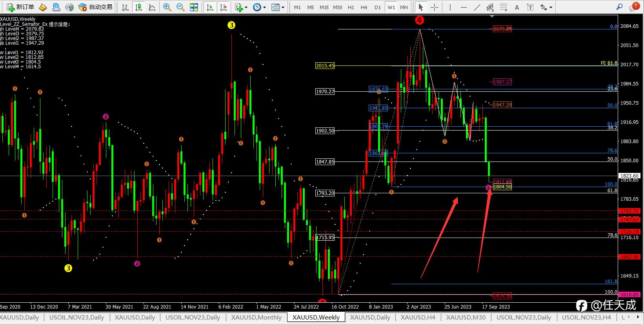This screenshot has height=325, width=644.
Task: Select the M15 timeframe
Action: [x=324, y=7]
